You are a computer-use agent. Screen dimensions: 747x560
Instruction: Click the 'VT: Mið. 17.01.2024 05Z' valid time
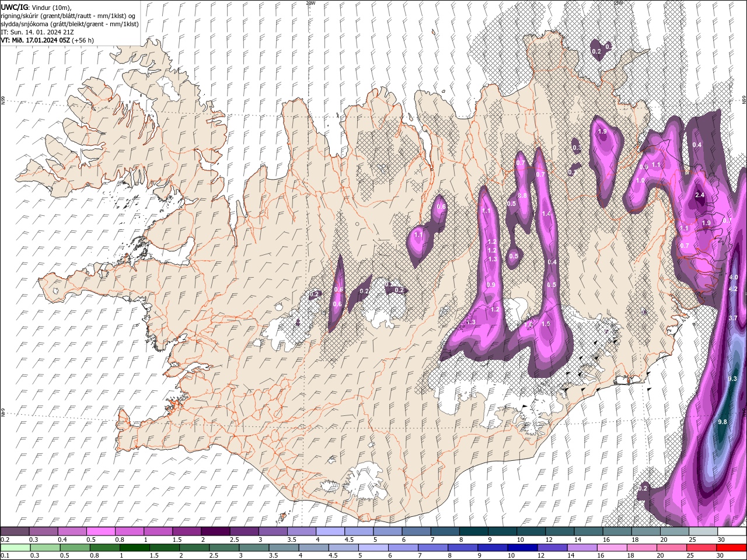(36, 40)
